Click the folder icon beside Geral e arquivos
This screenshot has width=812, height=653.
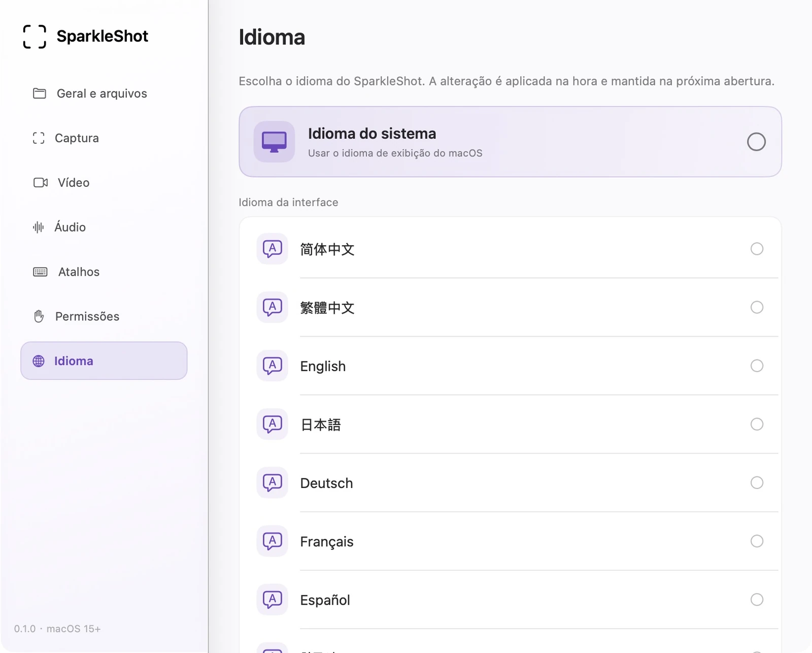(x=40, y=93)
